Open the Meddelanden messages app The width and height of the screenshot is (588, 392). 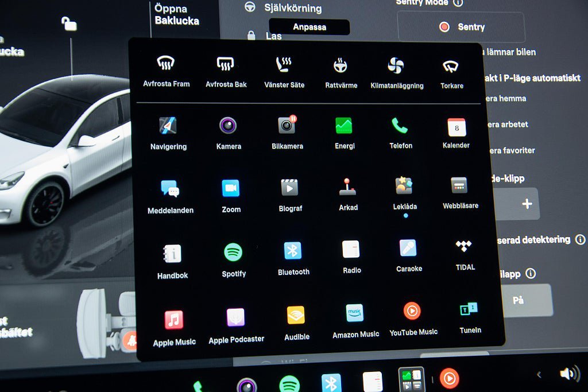171,197
